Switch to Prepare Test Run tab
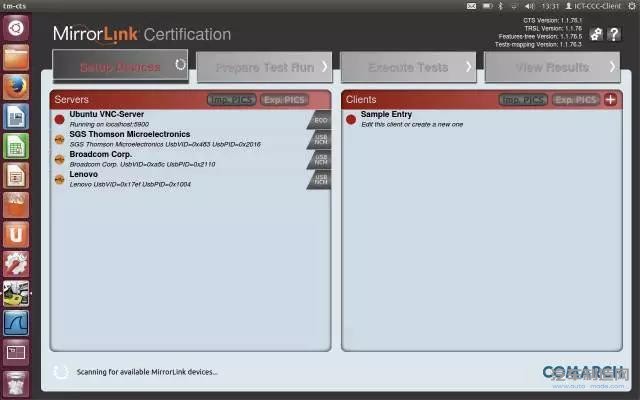This screenshot has width=640, height=400. 264,67
